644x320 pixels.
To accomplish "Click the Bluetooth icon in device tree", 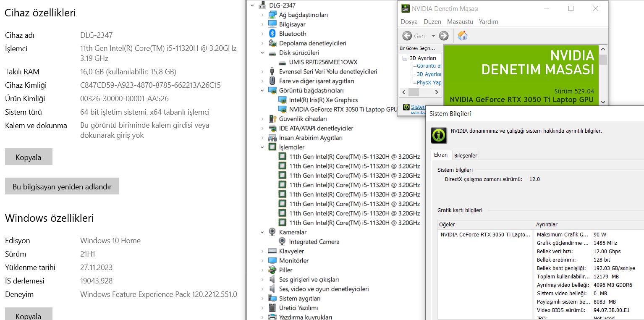I will tap(272, 34).
